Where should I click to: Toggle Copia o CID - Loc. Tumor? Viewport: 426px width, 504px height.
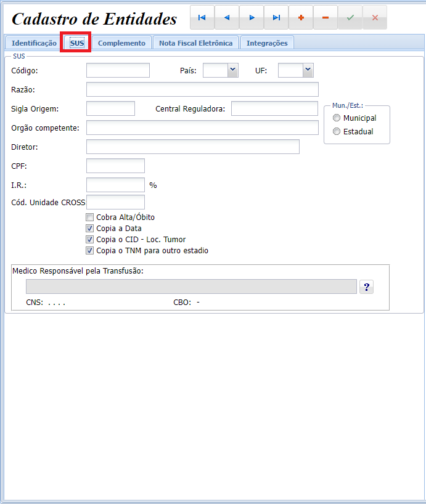[90, 240]
